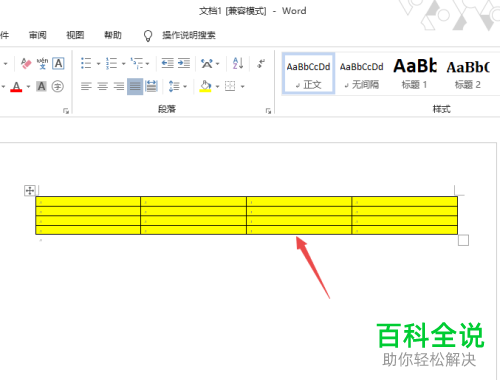Screen dimensions: 500x380
Task: Click the 操作说明搜索 search box
Action: pyautogui.click(x=189, y=35)
